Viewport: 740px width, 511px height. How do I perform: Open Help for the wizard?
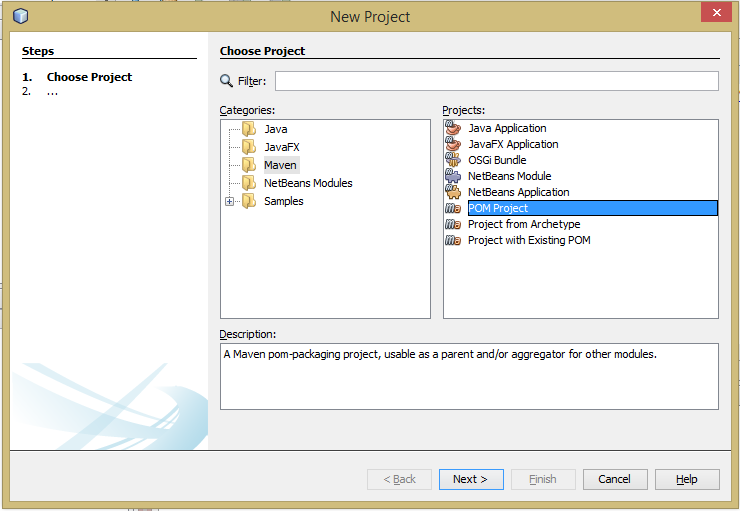tap(687, 479)
